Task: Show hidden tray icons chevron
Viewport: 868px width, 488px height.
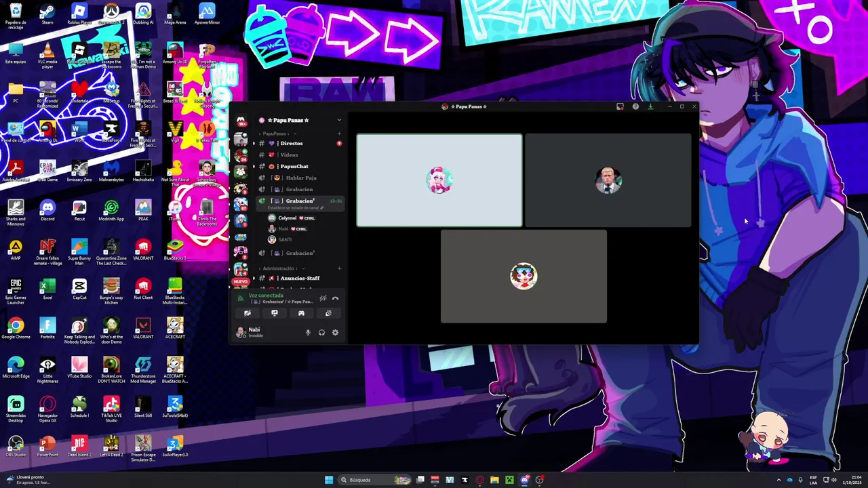Action: 778,480
